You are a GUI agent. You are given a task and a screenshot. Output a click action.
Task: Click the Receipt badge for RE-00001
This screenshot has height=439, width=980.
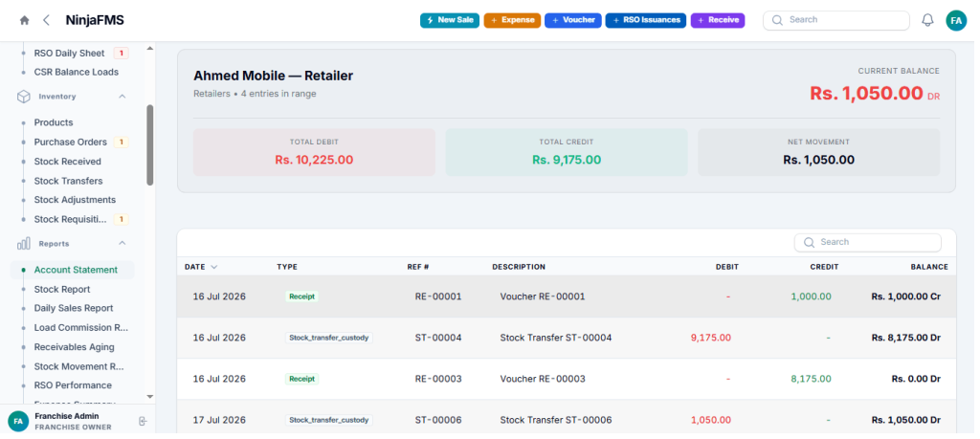(x=301, y=296)
